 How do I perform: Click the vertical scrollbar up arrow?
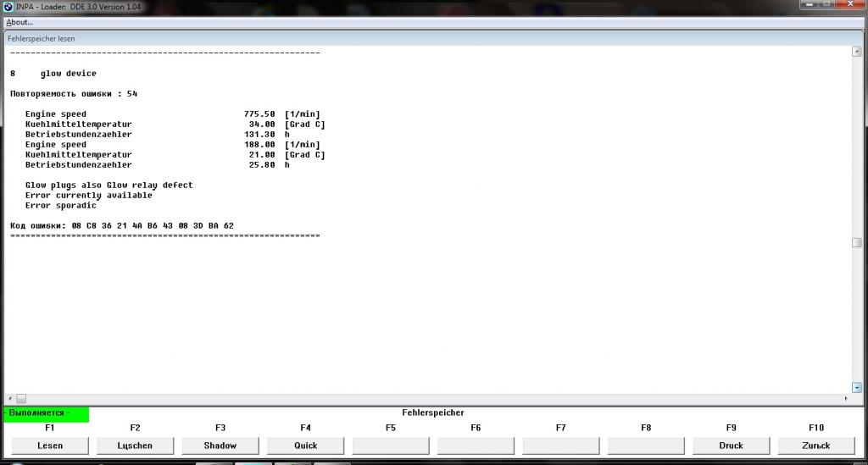pos(857,52)
